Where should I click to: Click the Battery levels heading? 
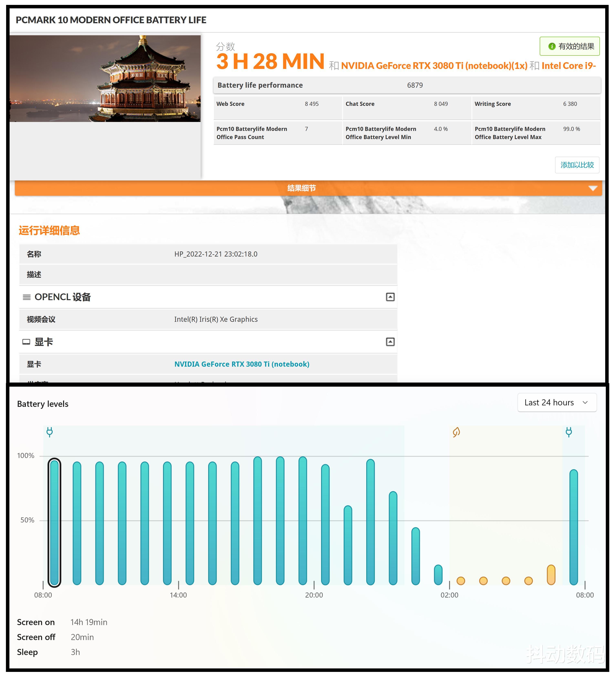pos(43,404)
